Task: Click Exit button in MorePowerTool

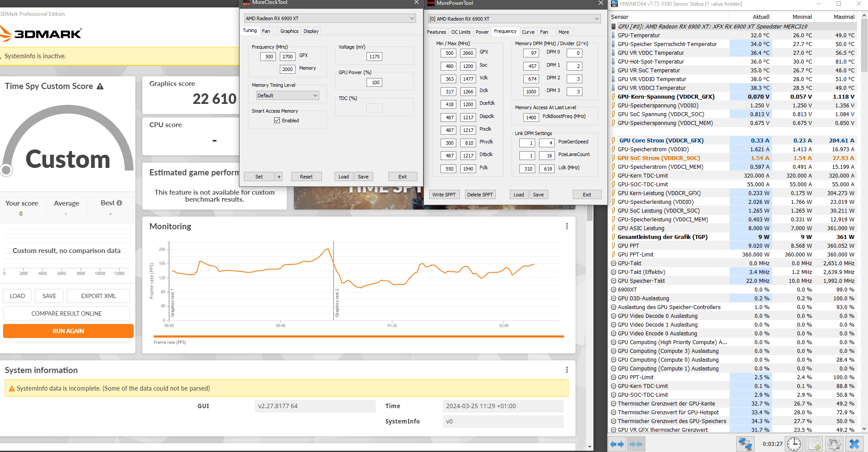Action: [x=587, y=195]
